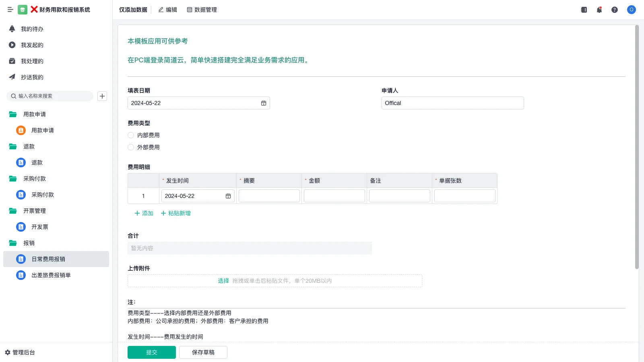The width and height of the screenshot is (644, 362).
Task: Click the 粘贴新增 link
Action: click(176, 213)
